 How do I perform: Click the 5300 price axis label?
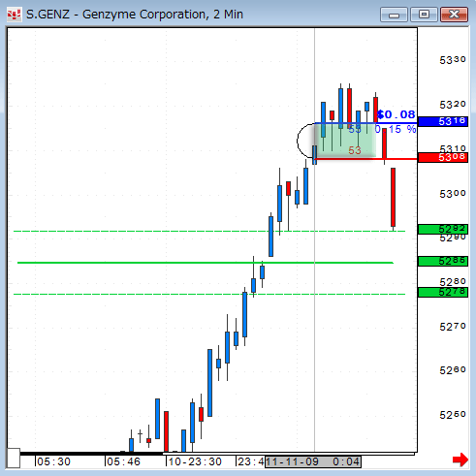pyautogui.click(x=453, y=194)
